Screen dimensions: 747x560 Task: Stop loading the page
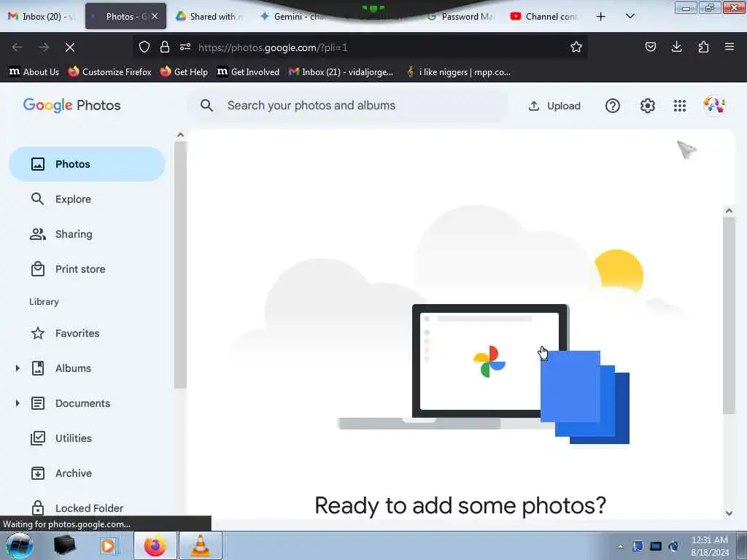pyautogui.click(x=70, y=47)
